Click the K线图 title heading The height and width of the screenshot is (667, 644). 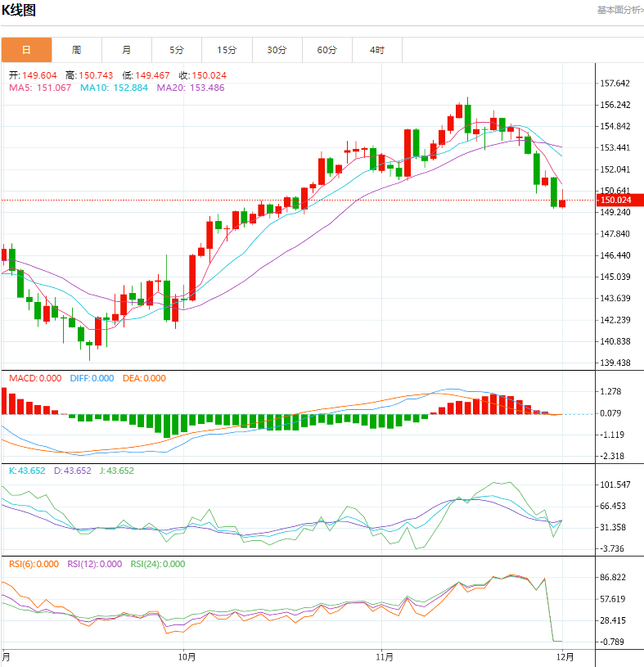19,11
